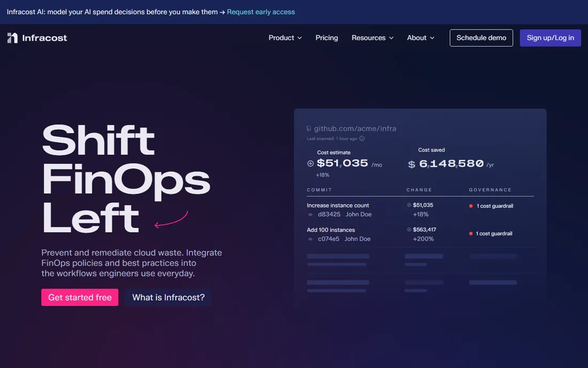The height and width of the screenshot is (368, 588).
Task: Open the Pricing page
Action: point(327,38)
